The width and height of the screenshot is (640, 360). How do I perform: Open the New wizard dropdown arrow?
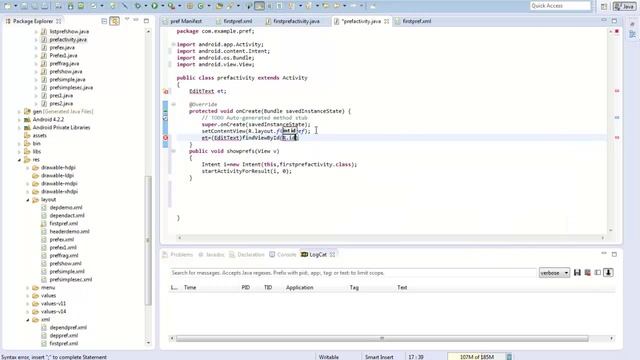point(16,6)
